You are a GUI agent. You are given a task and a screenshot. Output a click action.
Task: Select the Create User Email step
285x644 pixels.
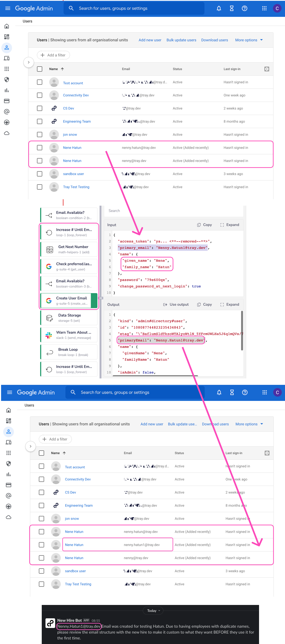pos(69,301)
